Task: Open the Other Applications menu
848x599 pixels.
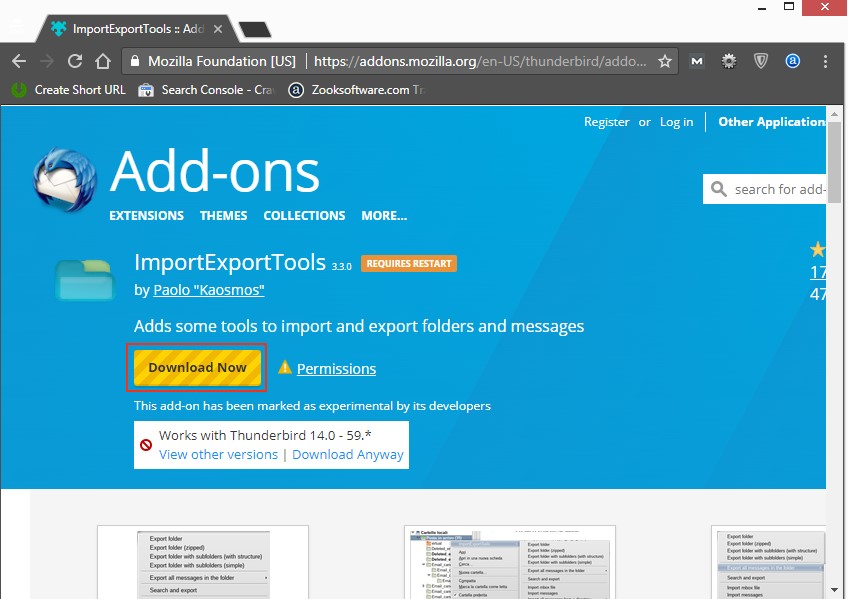Action: pyautogui.click(x=772, y=122)
